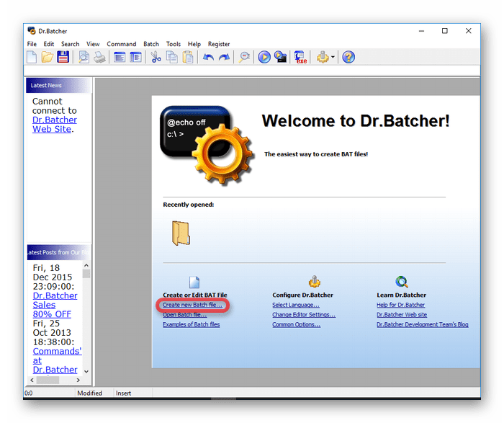Click the Insert status bar entry
504x423 pixels.
point(123,393)
